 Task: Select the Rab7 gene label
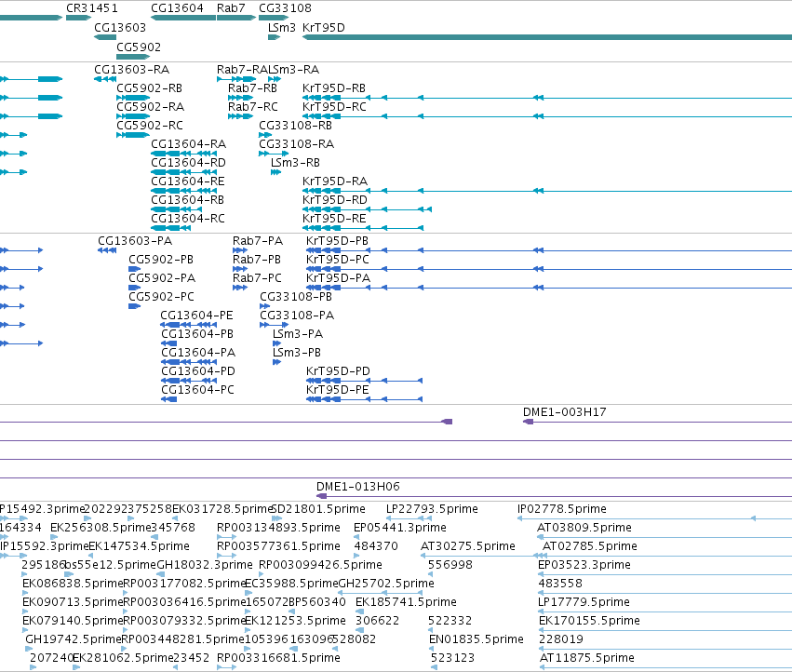pos(231,8)
